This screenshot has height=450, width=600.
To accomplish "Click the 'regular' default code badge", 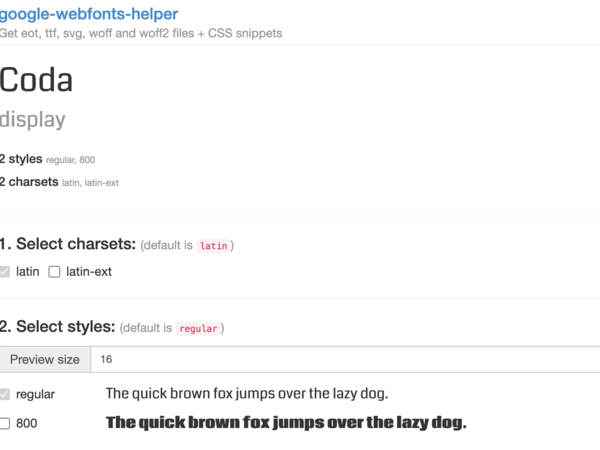I will (x=199, y=328).
